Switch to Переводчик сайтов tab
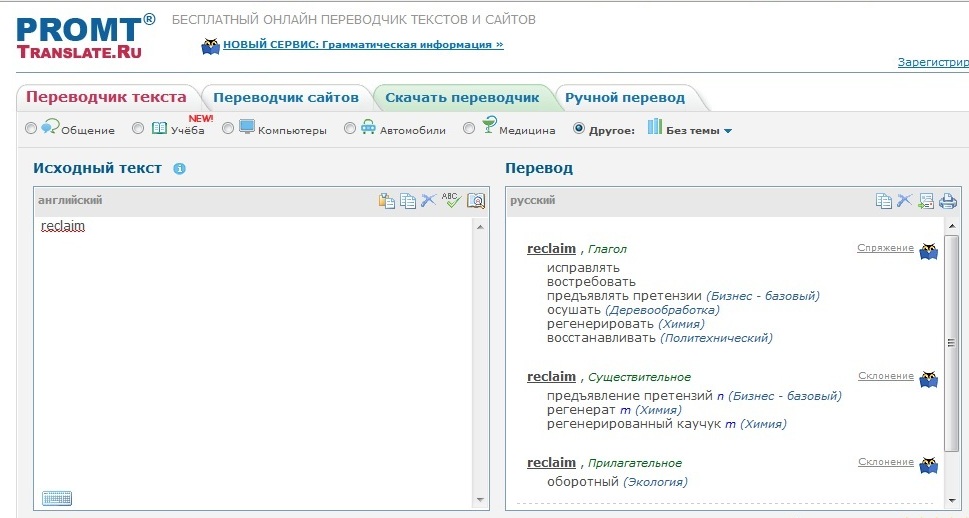 coord(286,98)
